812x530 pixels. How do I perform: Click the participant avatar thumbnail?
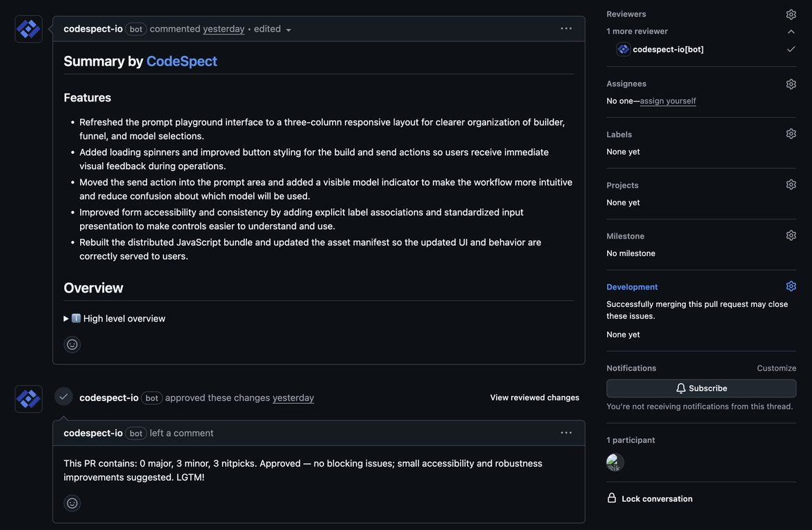click(615, 462)
